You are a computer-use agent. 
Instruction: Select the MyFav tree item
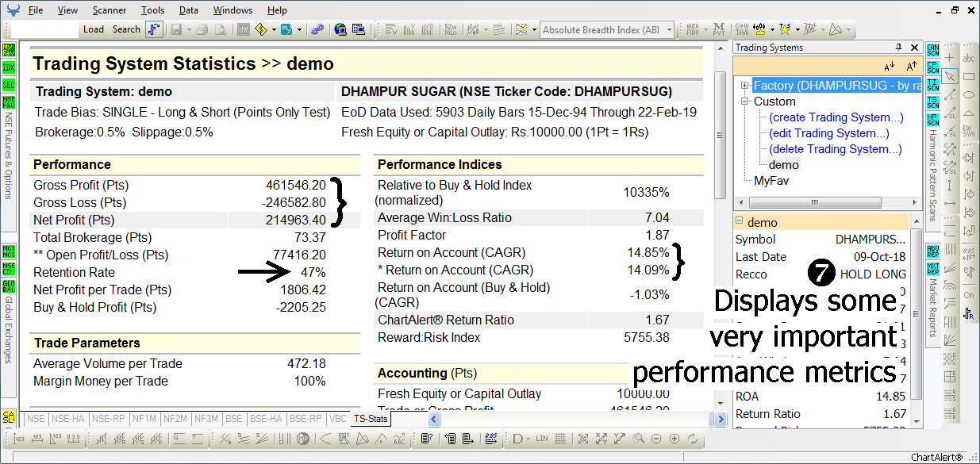tap(771, 181)
